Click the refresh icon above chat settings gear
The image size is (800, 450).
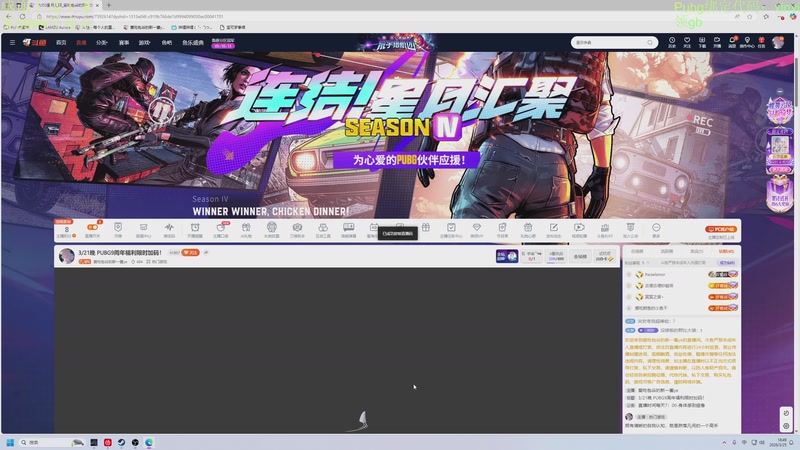[786, 413]
